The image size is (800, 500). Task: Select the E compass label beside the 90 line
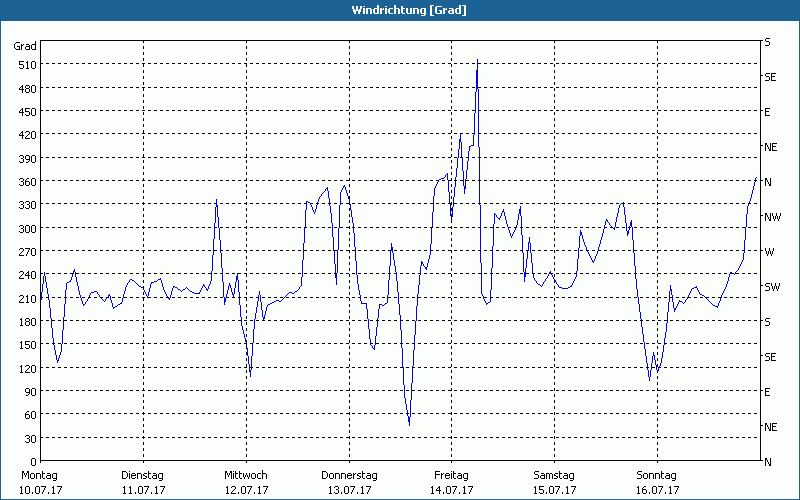pyautogui.click(x=767, y=392)
